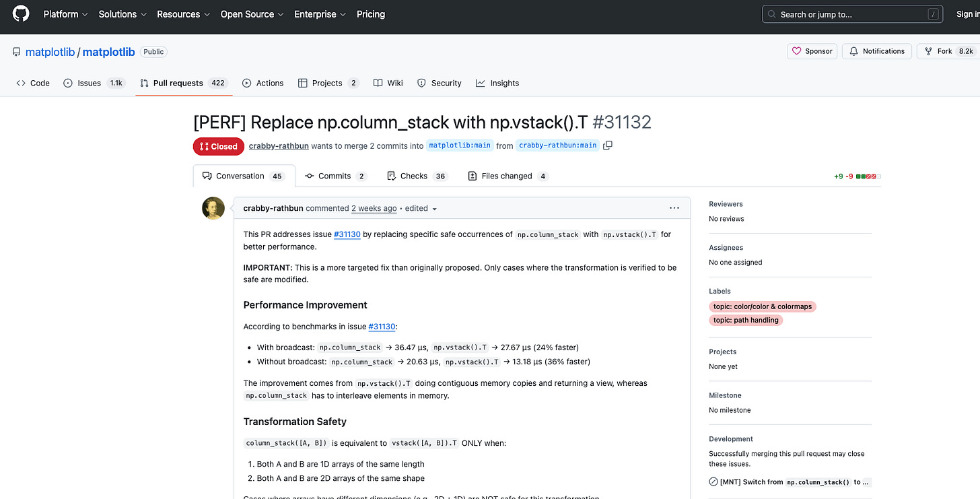The height and width of the screenshot is (499, 980).
Task: Click the PR number #31132 in title
Action: click(622, 122)
